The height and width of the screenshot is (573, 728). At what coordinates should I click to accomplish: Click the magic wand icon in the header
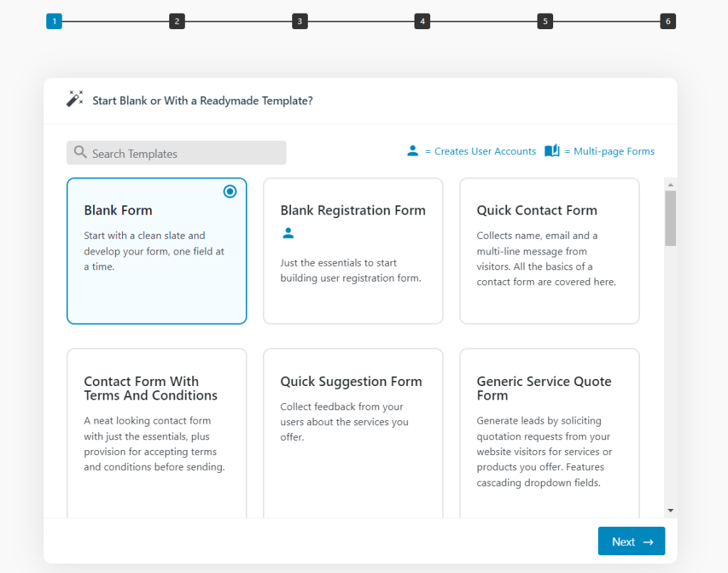point(74,100)
